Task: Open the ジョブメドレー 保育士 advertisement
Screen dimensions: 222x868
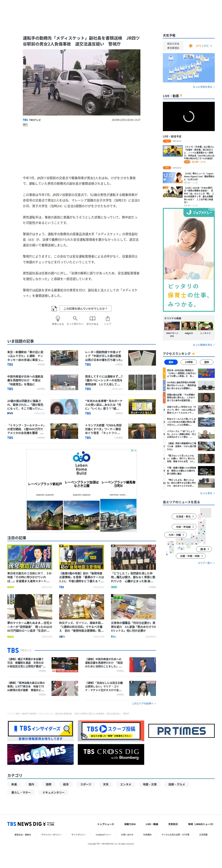Action: [x=189, y=260]
